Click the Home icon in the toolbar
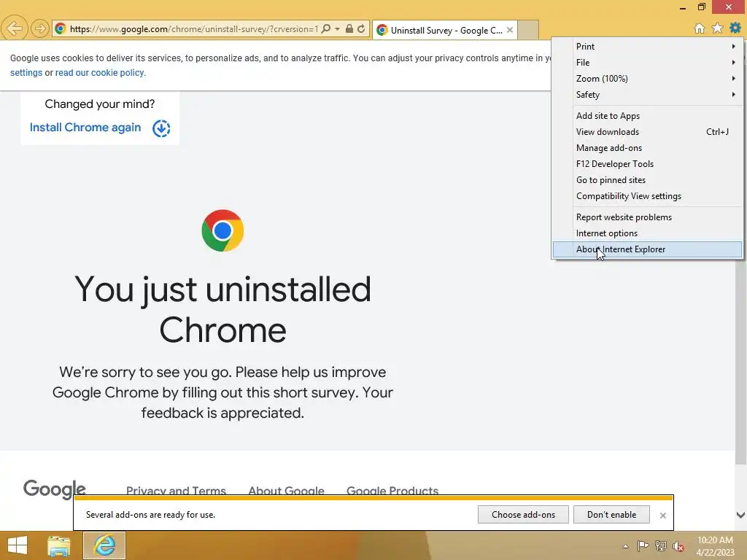Screen dimensions: 747x560 pyautogui.click(x=699, y=28)
